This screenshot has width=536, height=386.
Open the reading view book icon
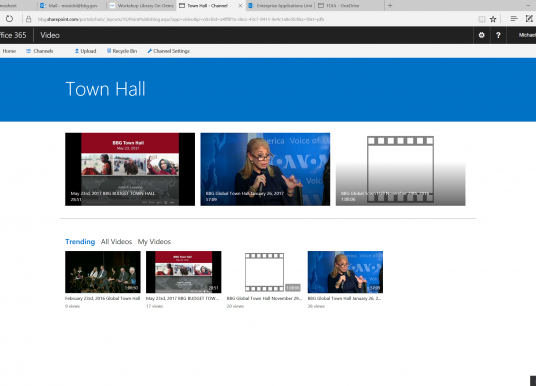pyautogui.click(x=482, y=19)
